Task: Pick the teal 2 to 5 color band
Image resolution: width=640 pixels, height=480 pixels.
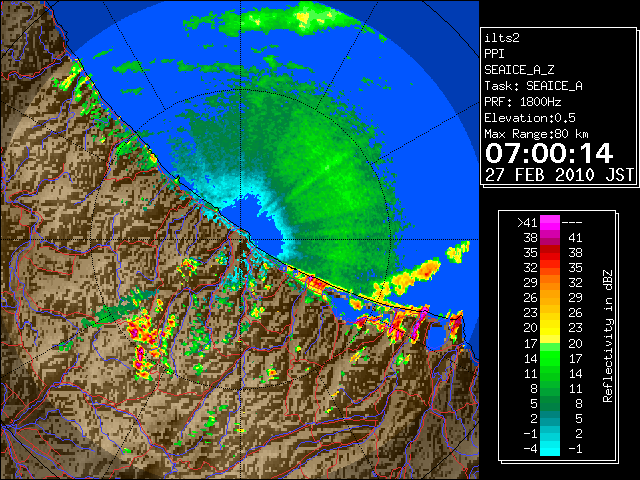Action: [x=550, y=418]
